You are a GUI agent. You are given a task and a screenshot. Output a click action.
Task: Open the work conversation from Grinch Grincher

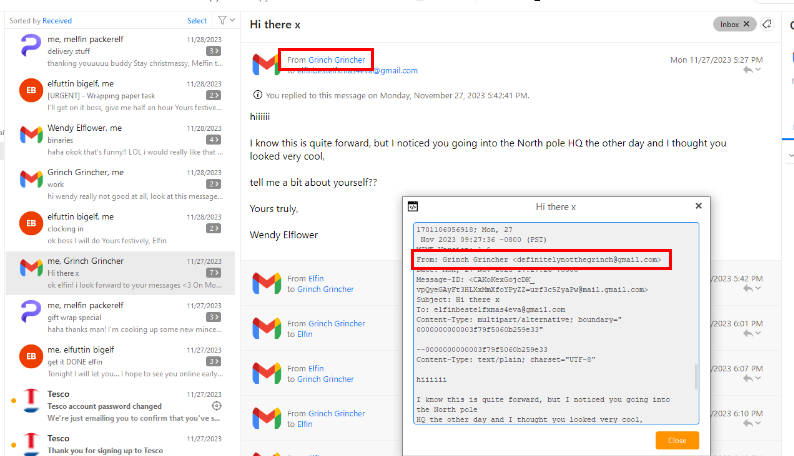(120, 184)
